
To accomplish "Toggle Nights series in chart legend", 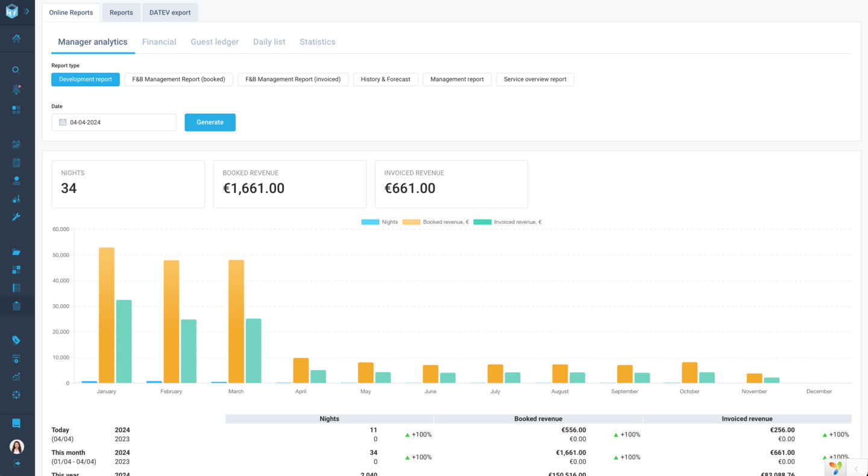I will coord(380,222).
